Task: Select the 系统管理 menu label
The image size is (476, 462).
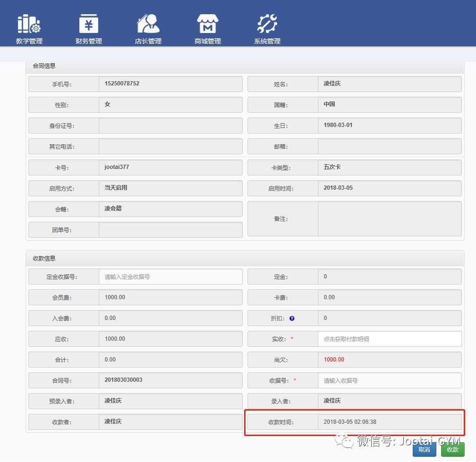Action: tap(267, 41)
